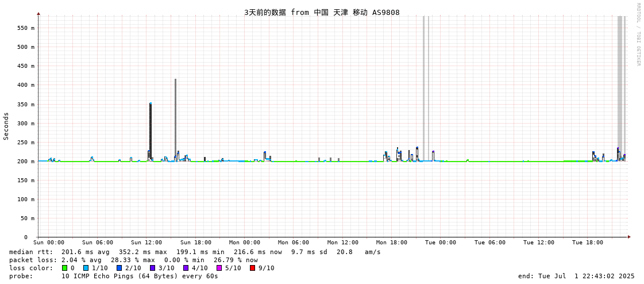Click the 'Tue 00:00' time axis label
The width and height of the screenshot is (644, 284).
pos(441,243)
